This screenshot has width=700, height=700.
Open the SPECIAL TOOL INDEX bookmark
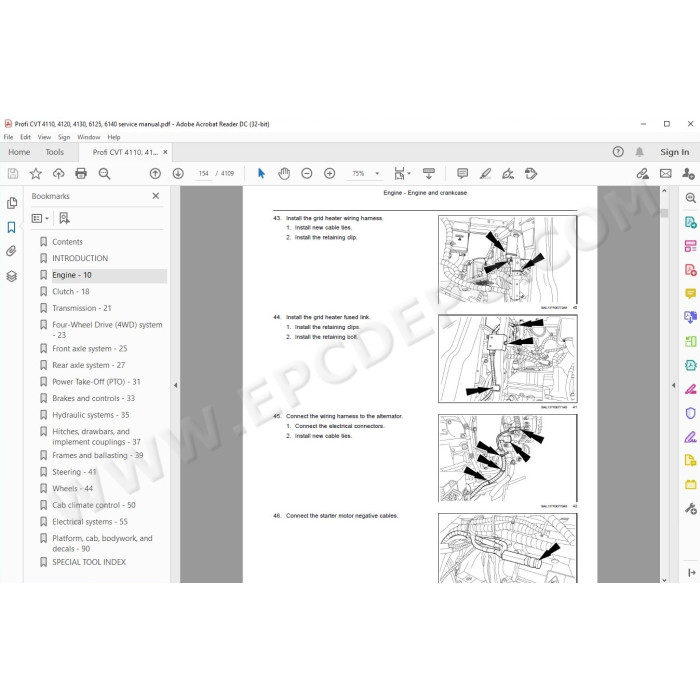[89, 562]
